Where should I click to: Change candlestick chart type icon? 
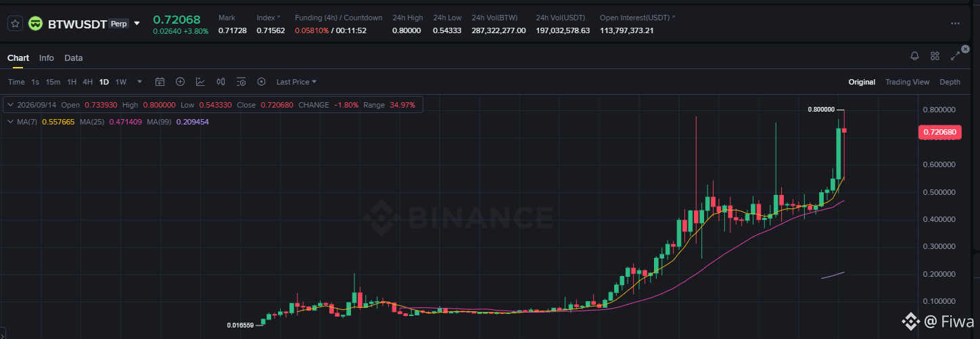coord(220,82)
